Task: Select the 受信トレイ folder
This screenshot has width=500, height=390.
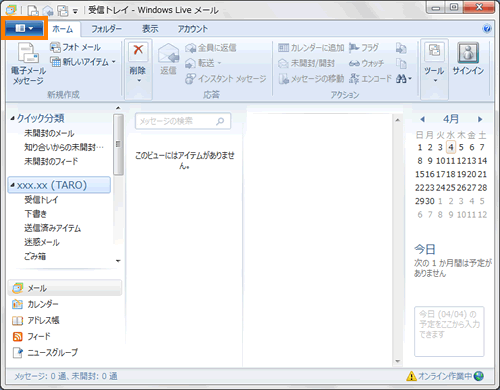Action: click(x=41, y=200)
